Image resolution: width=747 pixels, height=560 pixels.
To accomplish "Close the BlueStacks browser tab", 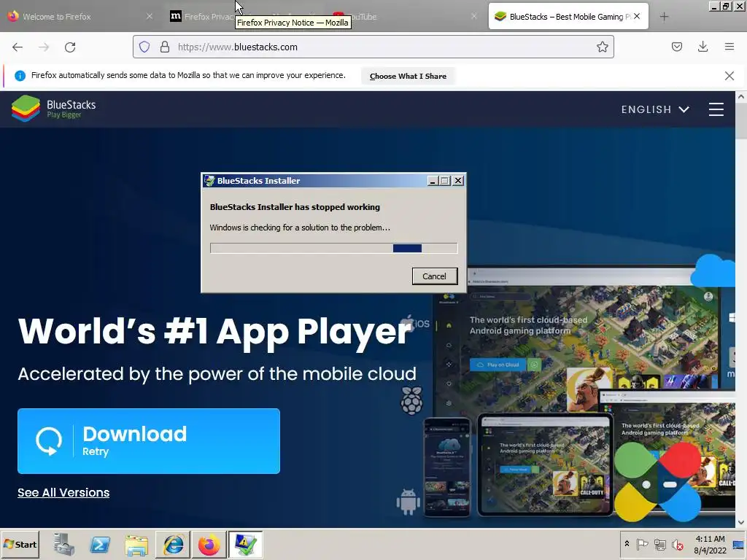I will coord(637,16).
